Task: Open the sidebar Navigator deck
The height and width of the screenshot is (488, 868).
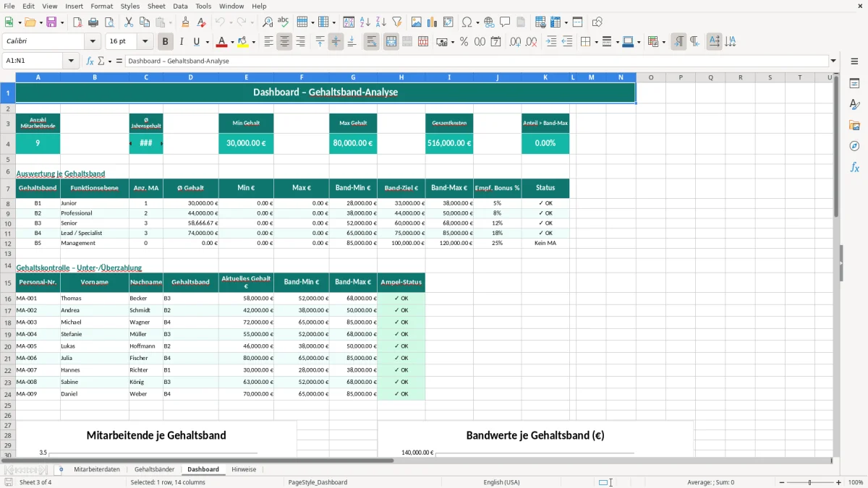Action: pos(854,146)
